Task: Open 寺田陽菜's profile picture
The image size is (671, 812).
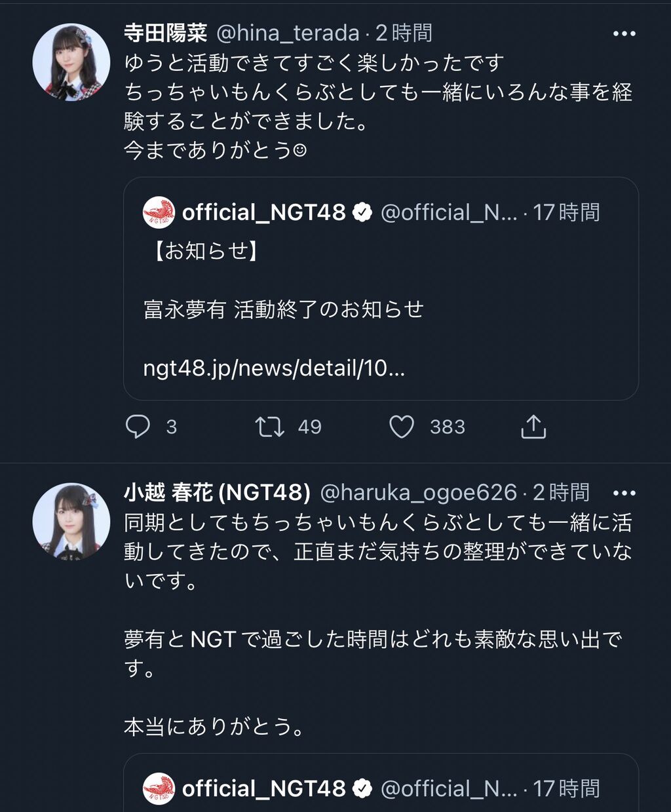Action: point(71,62)
